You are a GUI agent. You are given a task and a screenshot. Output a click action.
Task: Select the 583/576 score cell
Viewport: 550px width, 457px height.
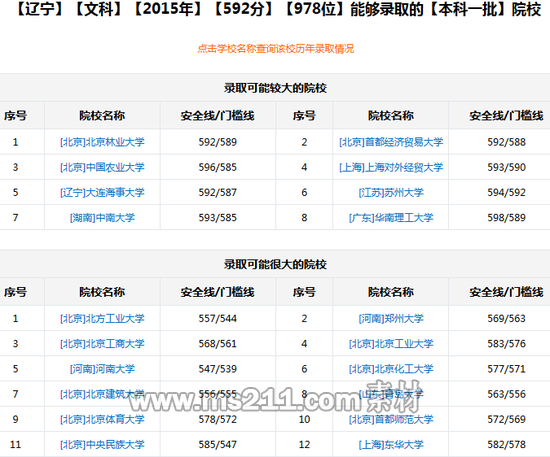coord(506,344)
